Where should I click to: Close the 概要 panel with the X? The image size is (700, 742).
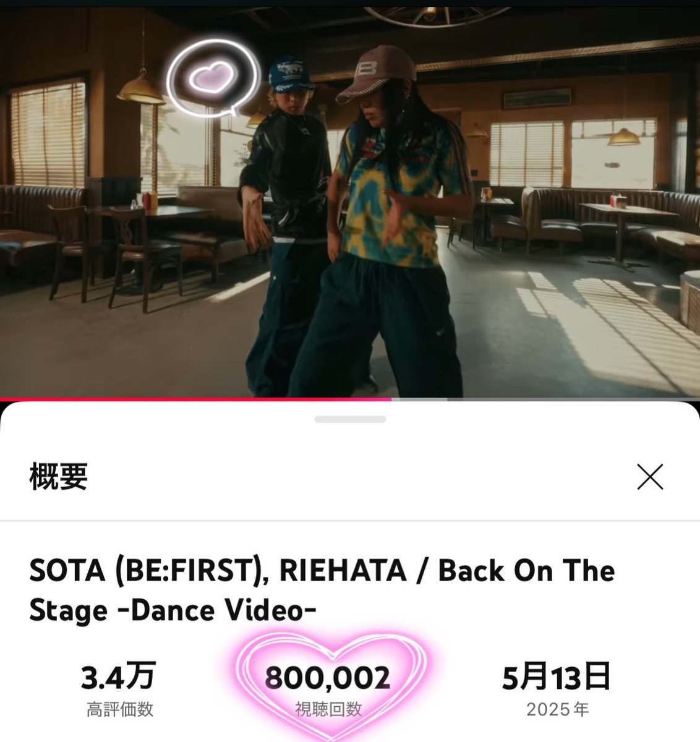(x=650, y=477)
